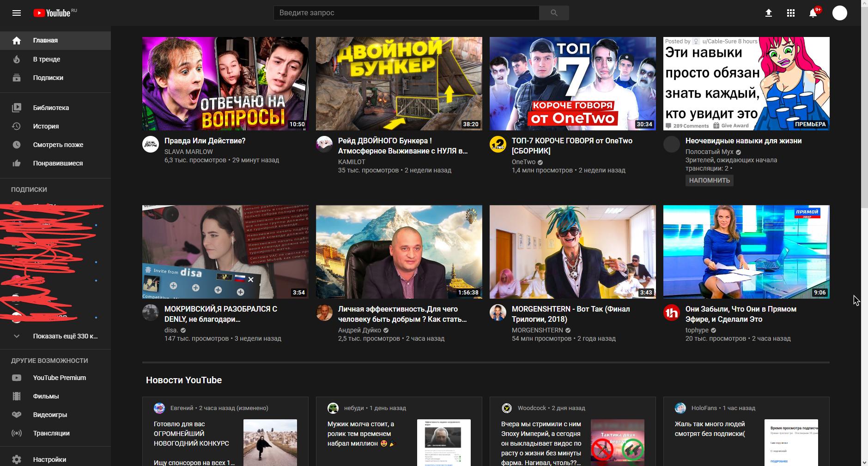Open Полосатый Мух channel name
Screen dimensions: 868x466
pyautogui.click(x=710, y=152)
